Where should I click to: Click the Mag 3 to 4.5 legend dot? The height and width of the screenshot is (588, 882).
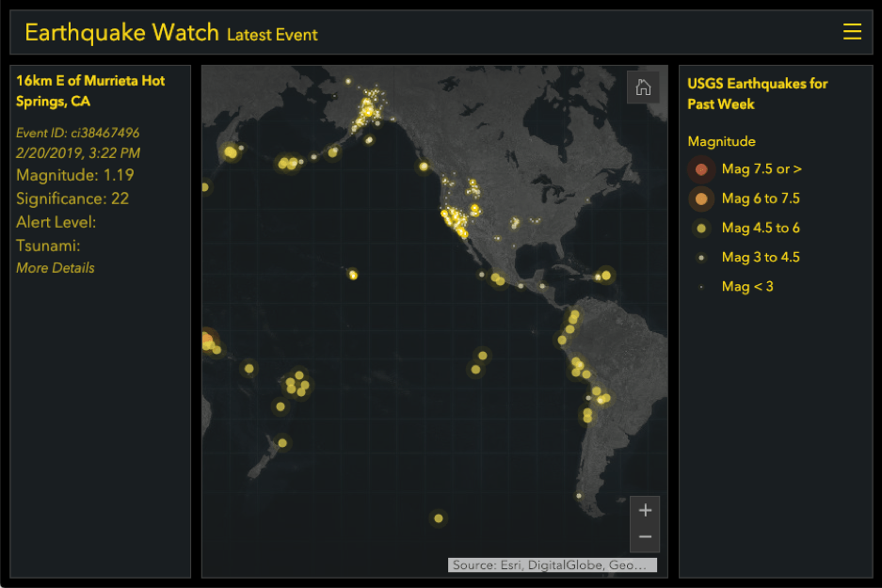coord(701,258)
